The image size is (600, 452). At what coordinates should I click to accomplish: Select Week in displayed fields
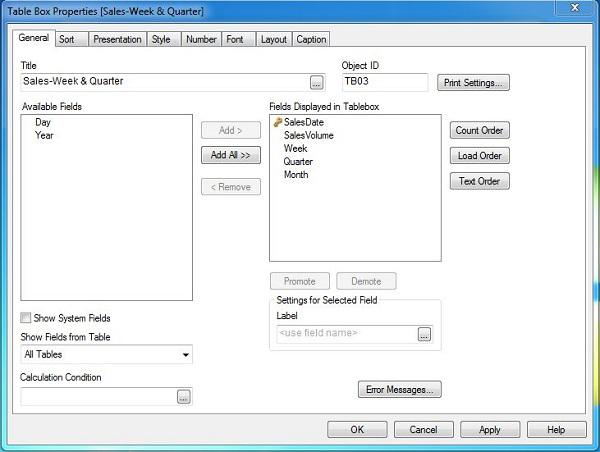[x=295, y=148]
